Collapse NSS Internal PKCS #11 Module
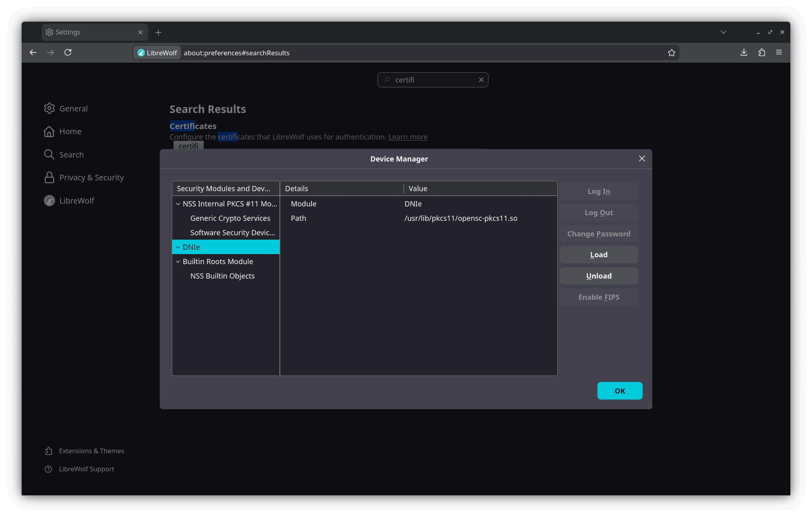 [178, 204]
